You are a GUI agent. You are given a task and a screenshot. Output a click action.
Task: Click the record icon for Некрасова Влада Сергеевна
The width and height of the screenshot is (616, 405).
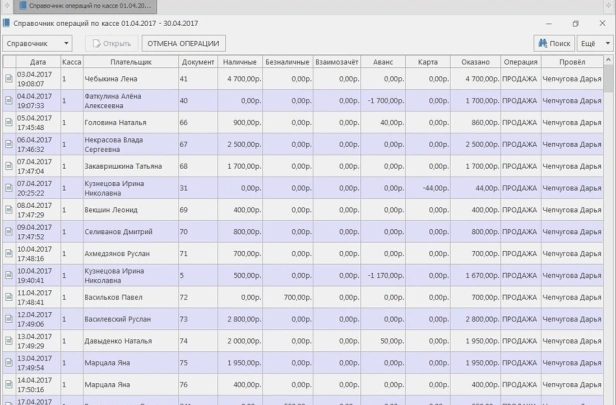(x=9, y=144)
